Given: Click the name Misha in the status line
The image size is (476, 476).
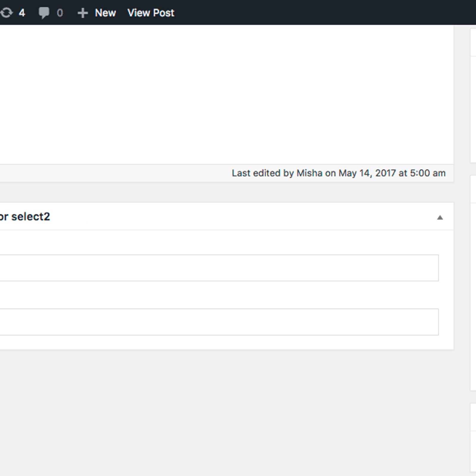Looking at the screenshot, I should (309, 173).
